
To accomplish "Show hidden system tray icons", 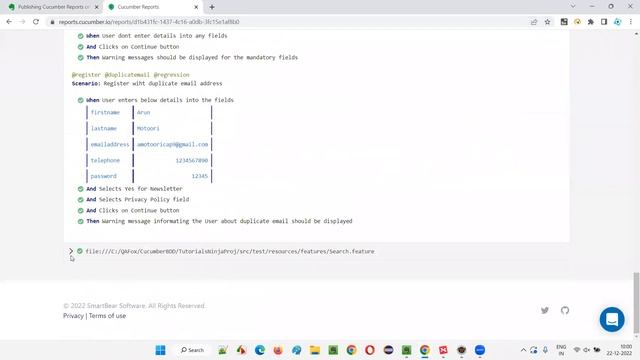I will (x=523, y=350).
